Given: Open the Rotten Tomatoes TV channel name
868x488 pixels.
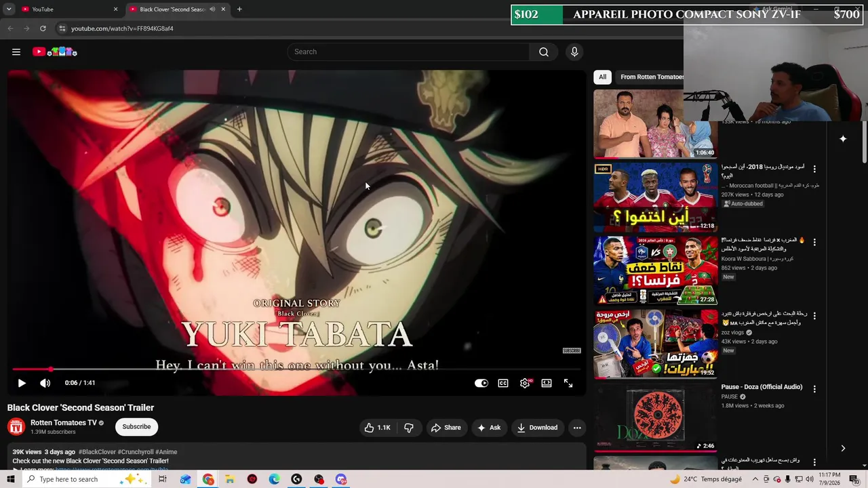Looking at the screenshot, I should click(63, 423).
